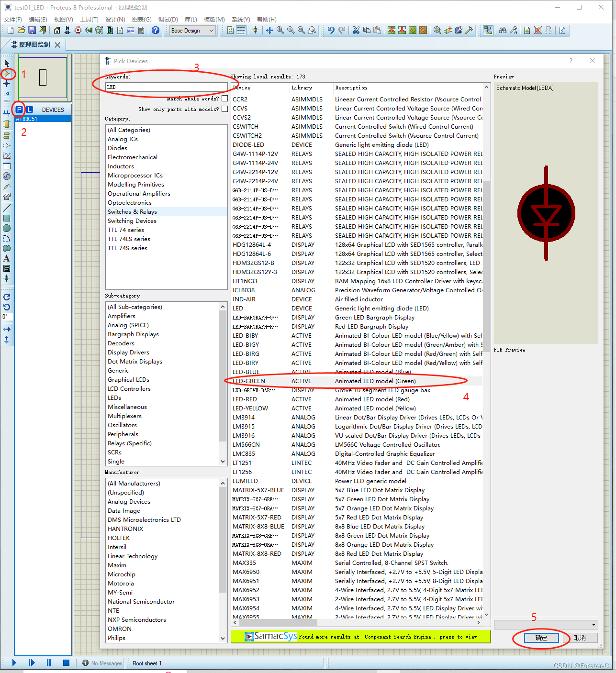
Task: Open the 编辑(E) menu
Action: pyautogui.click(x=38, y=19)
